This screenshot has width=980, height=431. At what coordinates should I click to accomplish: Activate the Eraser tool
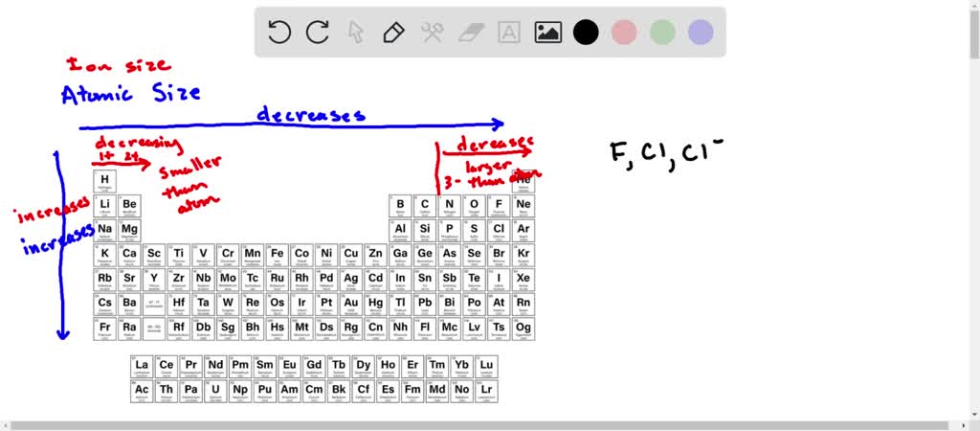click(x=471, y=32)
